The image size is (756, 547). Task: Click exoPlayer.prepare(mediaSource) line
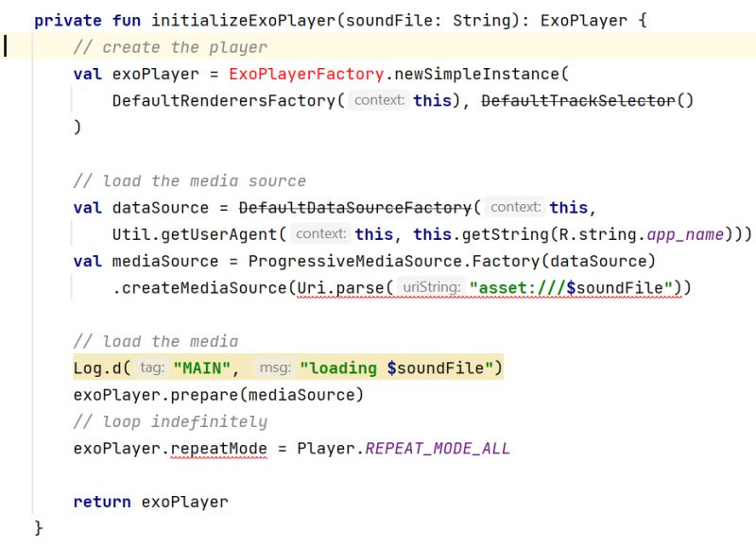218,395
